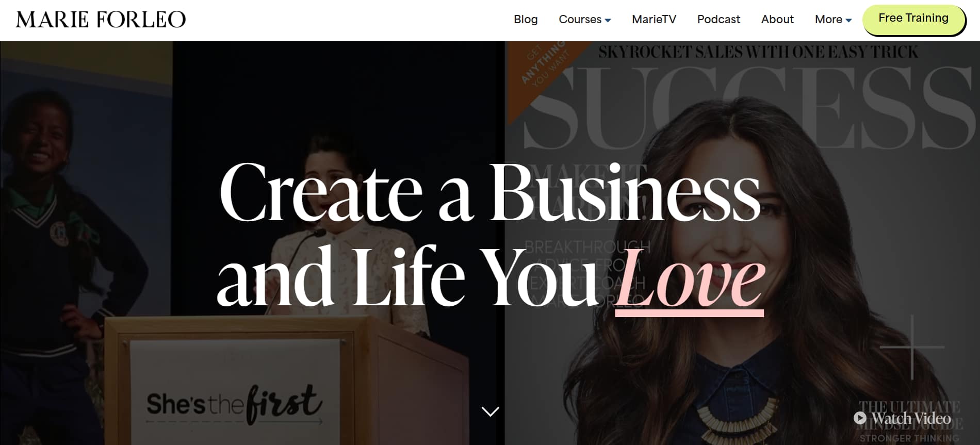Click the "Create a Business" headline
The image size is (980, 445).
(489, 193)
